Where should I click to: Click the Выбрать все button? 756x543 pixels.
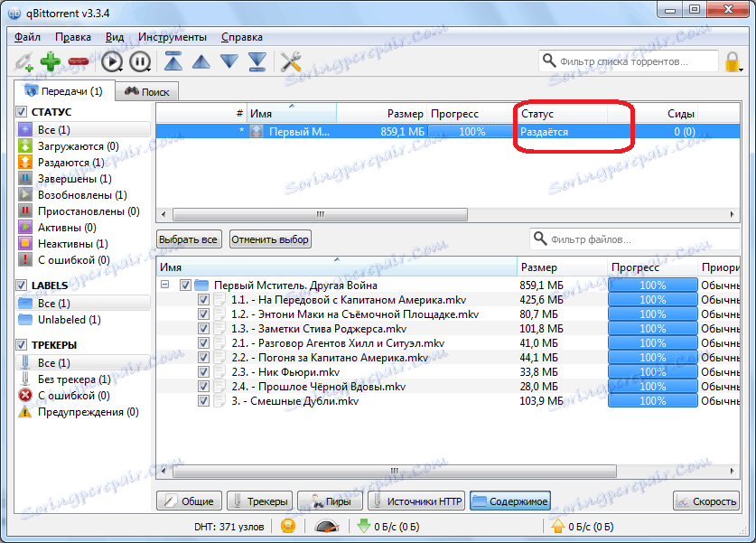pyautogui.click(x=189, y=239)
